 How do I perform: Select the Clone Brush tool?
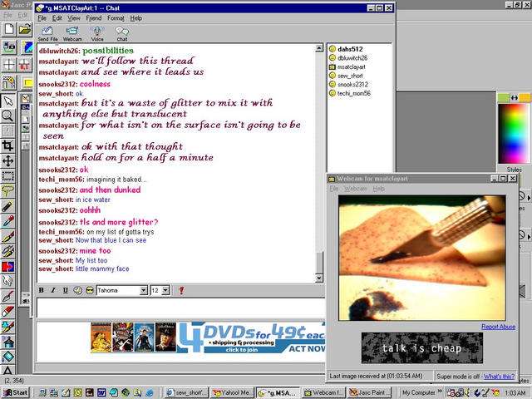[x=7, y=251]
